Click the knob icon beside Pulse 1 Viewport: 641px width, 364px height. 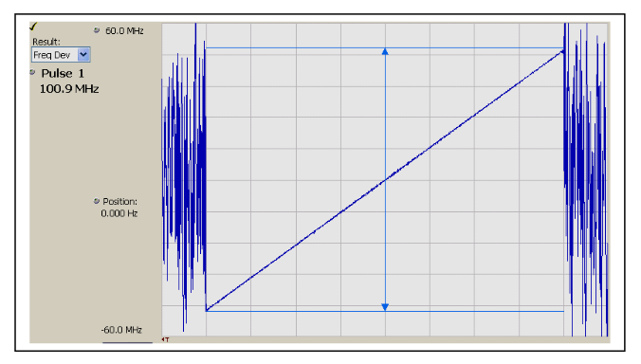tap(32, 72)
